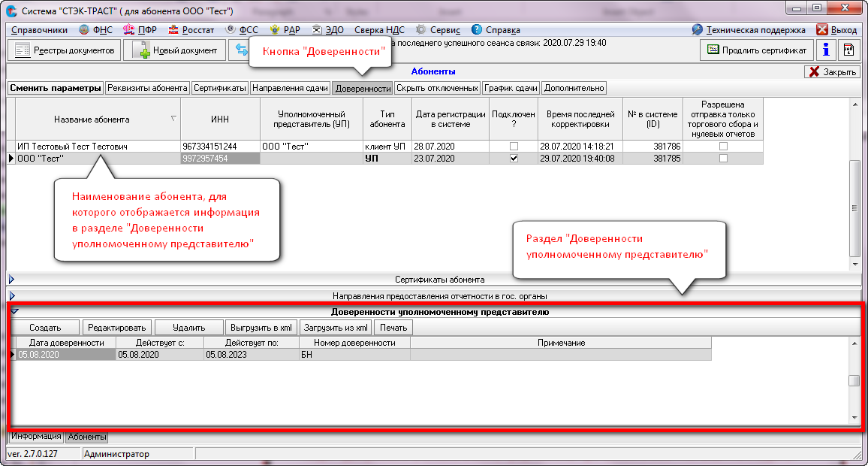Click the Печать button
868x466 pixels.
pyautogui.click(x=393, y=328)
